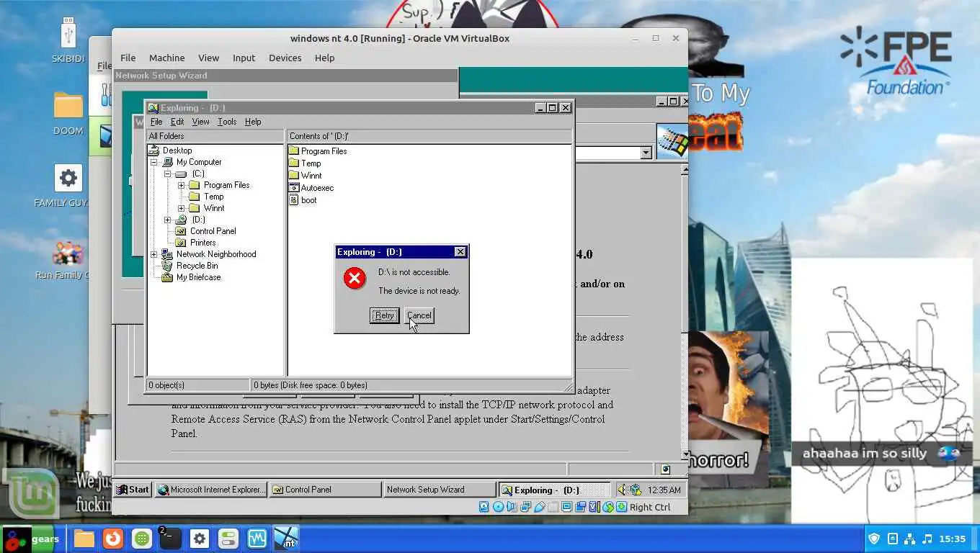Screen dimensions: 980x553
Task: Open the host panel network icon
Action: [x=910, y=539]
